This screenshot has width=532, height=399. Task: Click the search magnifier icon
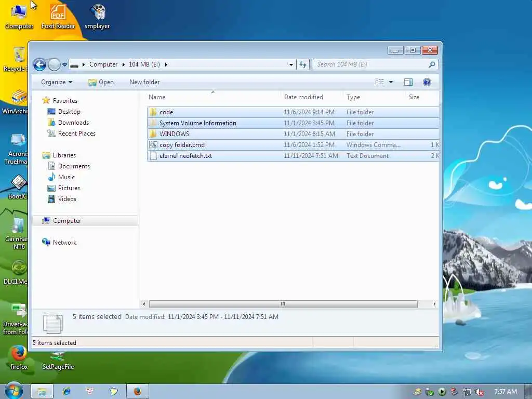432,64
